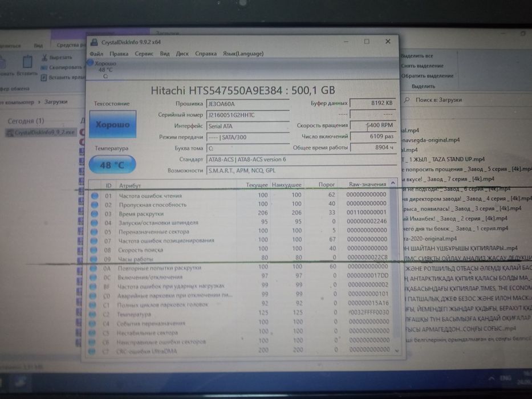532x399 pixels.
Task: Select the C: drive status indicator at top
Action: pos(102,70)
